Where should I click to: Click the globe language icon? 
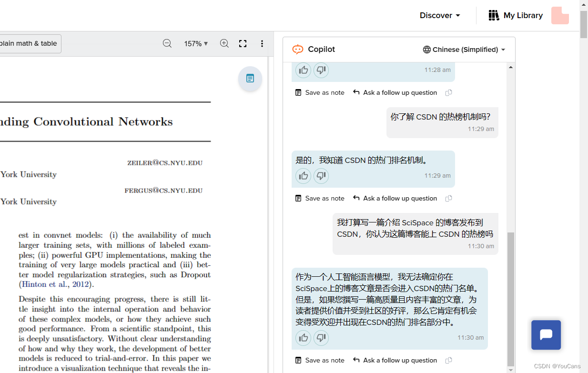(x=427, y=50)
